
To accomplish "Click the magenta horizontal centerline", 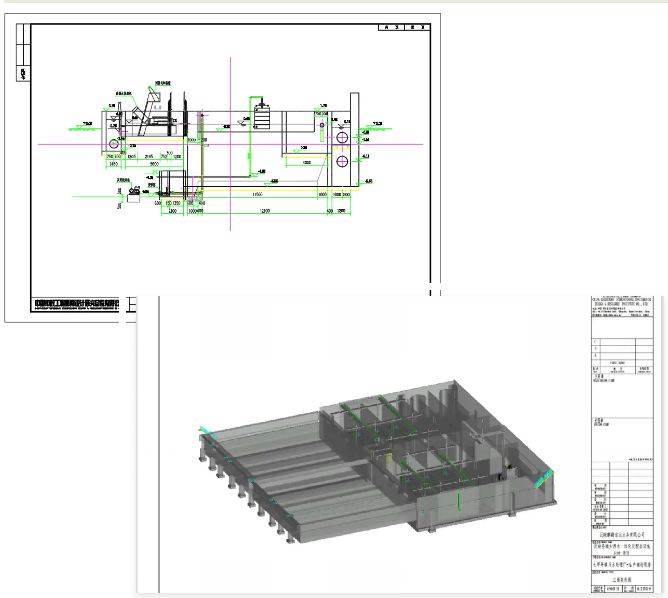I will pos(60,145).
